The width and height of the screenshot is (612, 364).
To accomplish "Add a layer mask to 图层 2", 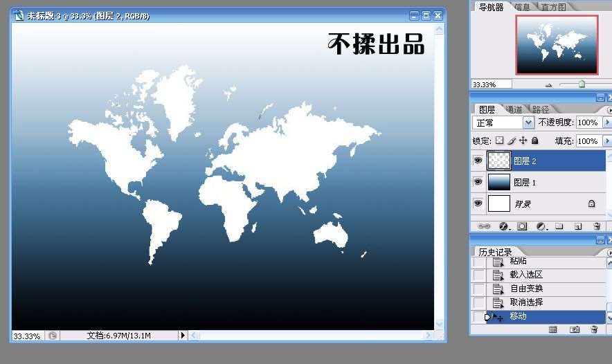I will [x=522, y=226].
